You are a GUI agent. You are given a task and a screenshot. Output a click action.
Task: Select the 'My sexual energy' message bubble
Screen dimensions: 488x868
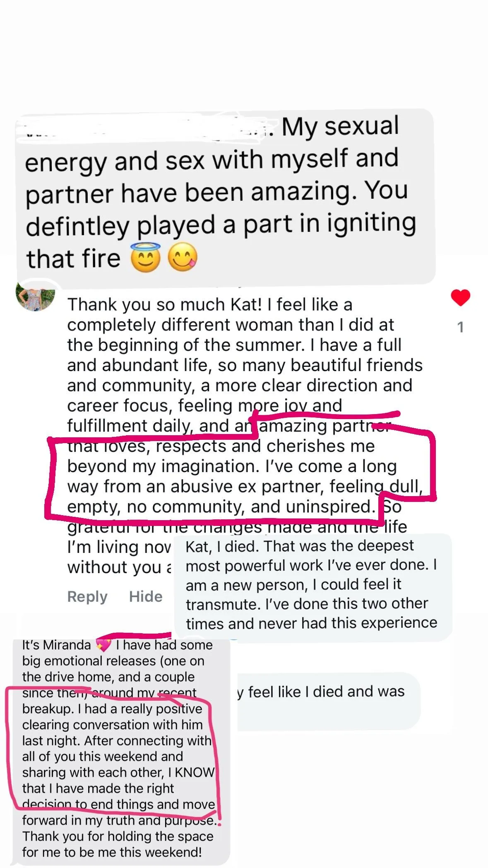pyautogui.click(x=226, y=197)
